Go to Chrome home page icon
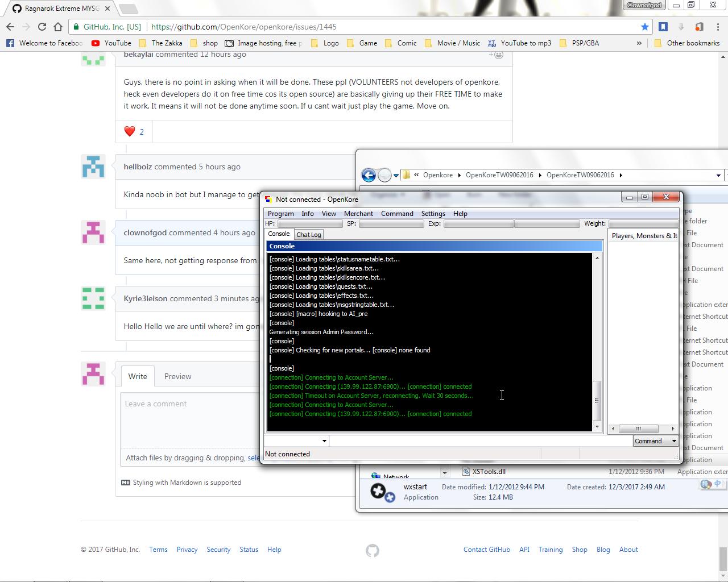The width and height of the screenshot is (728, 582). pyautogui.click(x=58, y=27)
